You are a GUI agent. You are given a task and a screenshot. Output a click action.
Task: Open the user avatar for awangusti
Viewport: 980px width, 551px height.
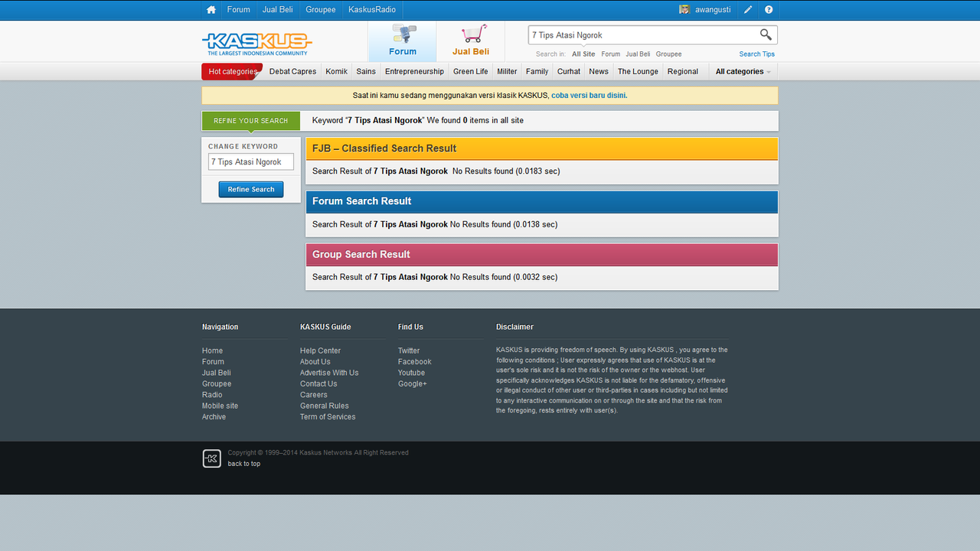click(x=684, y=10)
